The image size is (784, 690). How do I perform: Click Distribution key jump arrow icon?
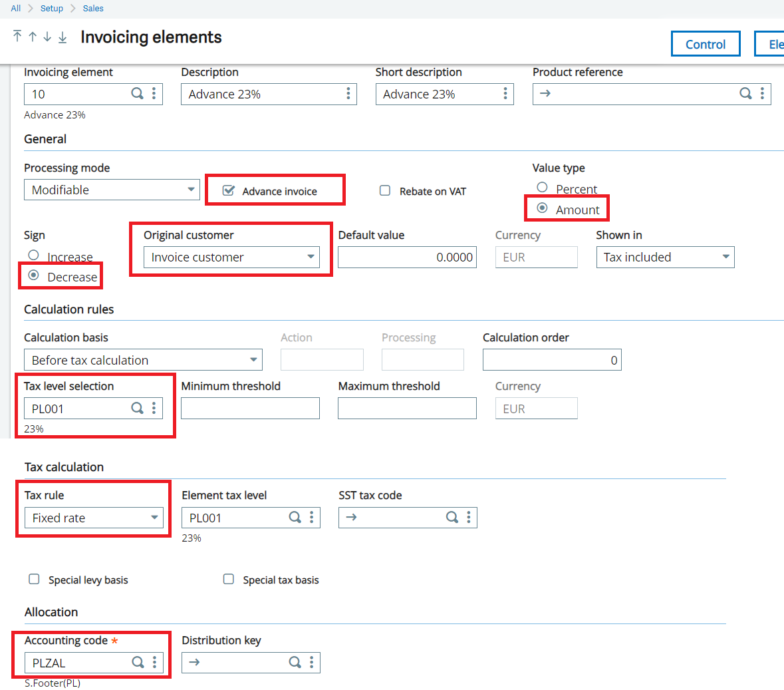[x=194, y=662]
